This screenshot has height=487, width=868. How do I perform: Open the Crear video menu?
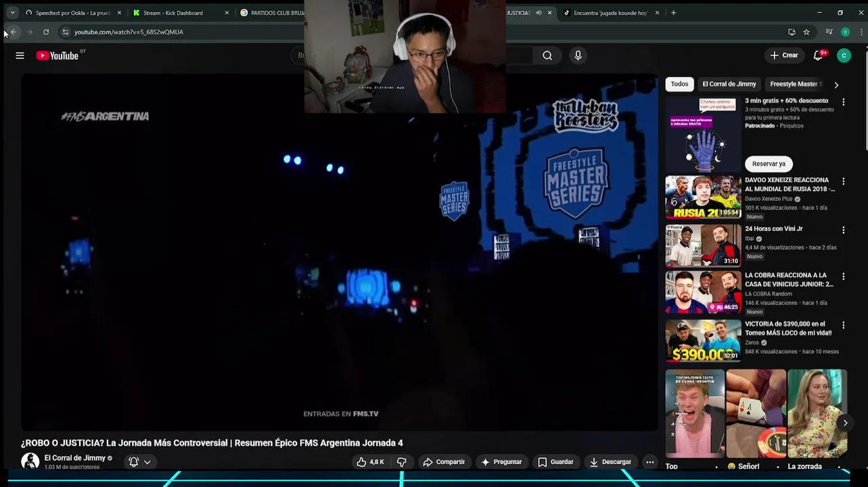pyautogui.click(x=784, y=55)
